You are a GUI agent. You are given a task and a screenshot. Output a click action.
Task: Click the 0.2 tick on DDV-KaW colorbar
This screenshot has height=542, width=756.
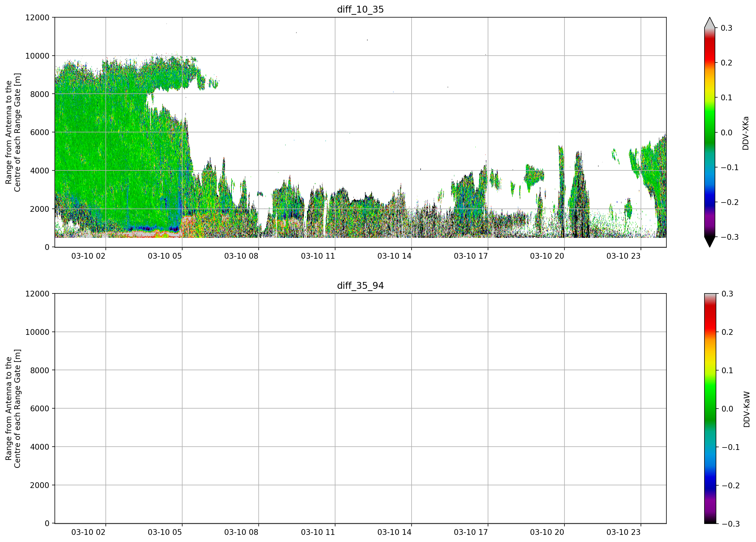(727, 332)
